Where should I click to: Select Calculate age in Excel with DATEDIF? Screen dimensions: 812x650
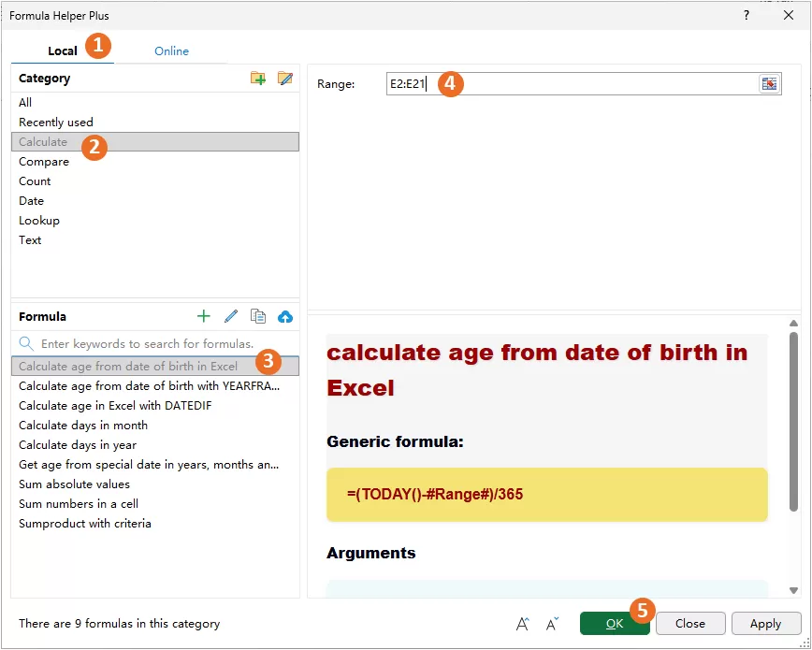pyautogui.click(x=155, y=406)
